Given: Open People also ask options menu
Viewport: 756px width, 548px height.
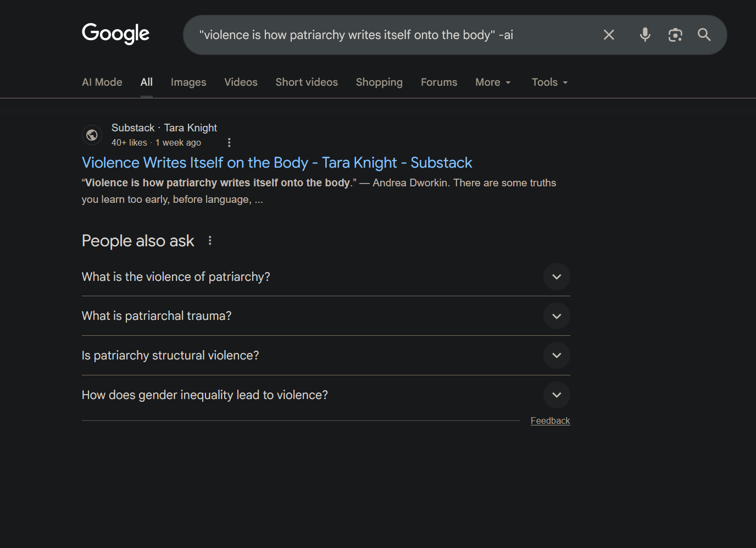Looking at the screenshot, I should coord(210,241).
